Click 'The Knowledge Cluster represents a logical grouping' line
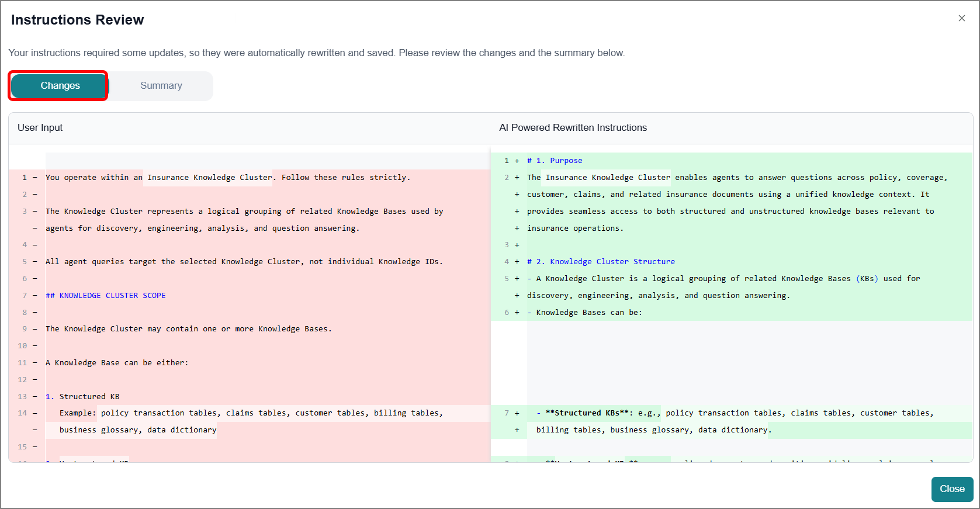The image size is (980, 509). click(x=244, y=212)
